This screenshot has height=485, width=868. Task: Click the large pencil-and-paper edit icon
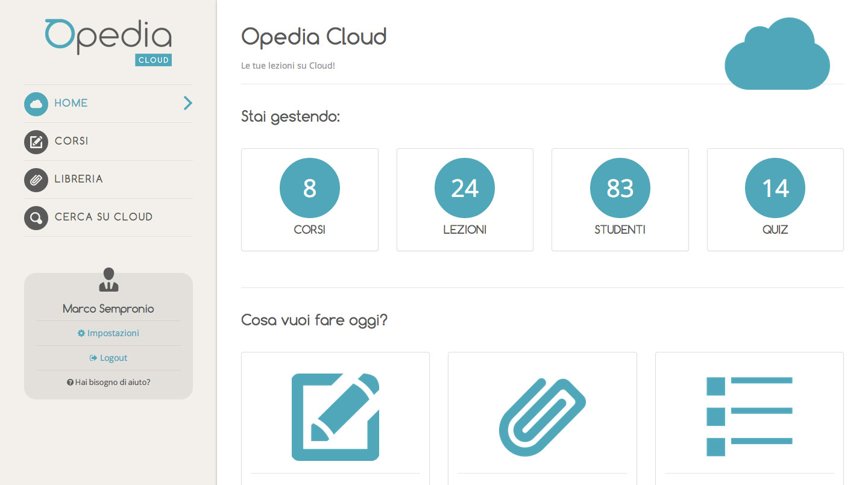335,417
